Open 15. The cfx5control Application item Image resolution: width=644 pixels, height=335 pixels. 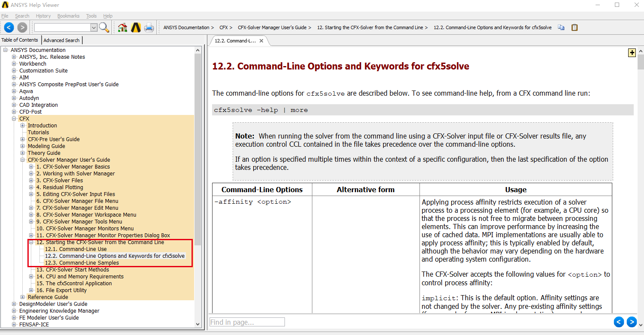click(74, 284)
